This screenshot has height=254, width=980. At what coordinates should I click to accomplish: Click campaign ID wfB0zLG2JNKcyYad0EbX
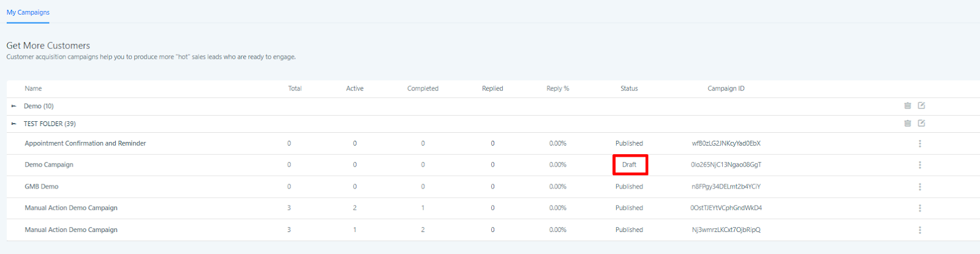[726, 143]
